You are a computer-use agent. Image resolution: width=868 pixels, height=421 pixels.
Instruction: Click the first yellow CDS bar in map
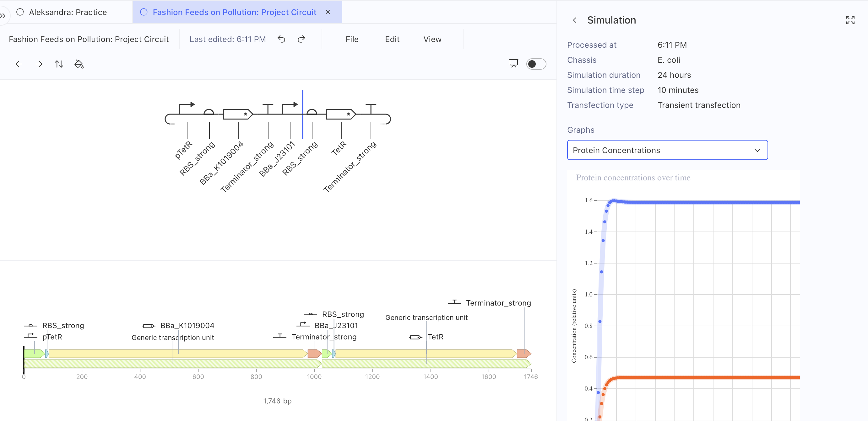tap(178, 353)
